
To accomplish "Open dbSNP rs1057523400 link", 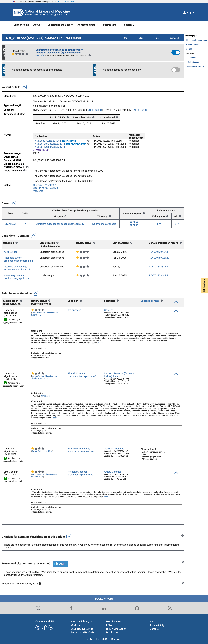I will [45, 188].
